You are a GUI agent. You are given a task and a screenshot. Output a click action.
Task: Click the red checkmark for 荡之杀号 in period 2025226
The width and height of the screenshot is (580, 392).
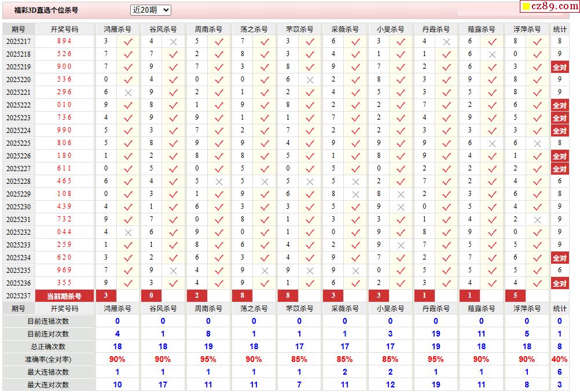265,156
